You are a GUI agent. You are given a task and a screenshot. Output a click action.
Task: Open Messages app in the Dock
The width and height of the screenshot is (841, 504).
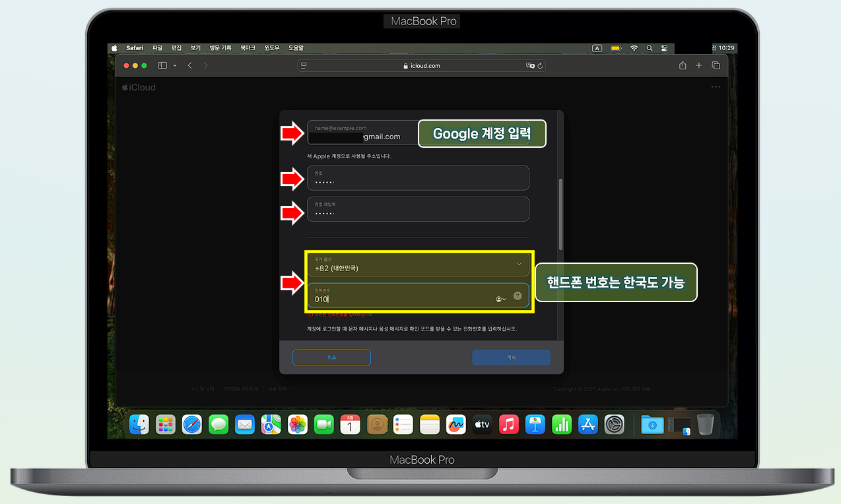[219, 424]
